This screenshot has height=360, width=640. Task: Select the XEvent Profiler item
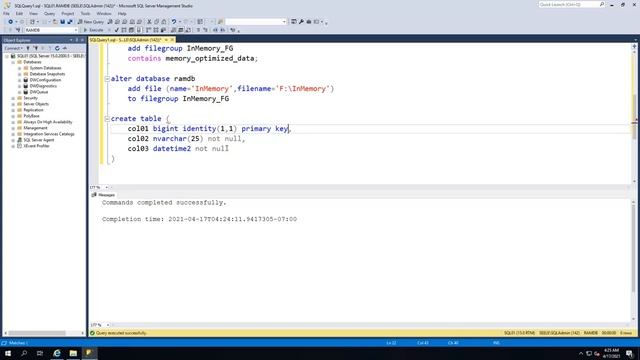pyautogui.click(x=36, y=146)
